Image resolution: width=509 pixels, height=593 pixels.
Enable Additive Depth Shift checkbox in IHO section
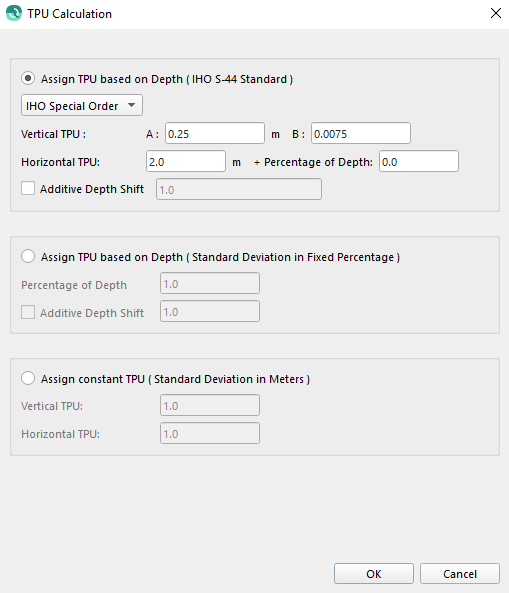[x=28, y=188]
